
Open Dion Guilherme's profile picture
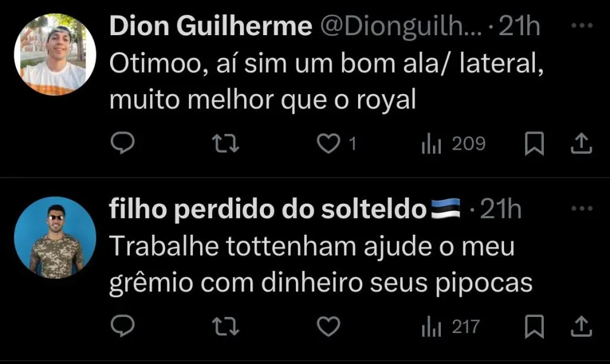[x=55, y=54]
